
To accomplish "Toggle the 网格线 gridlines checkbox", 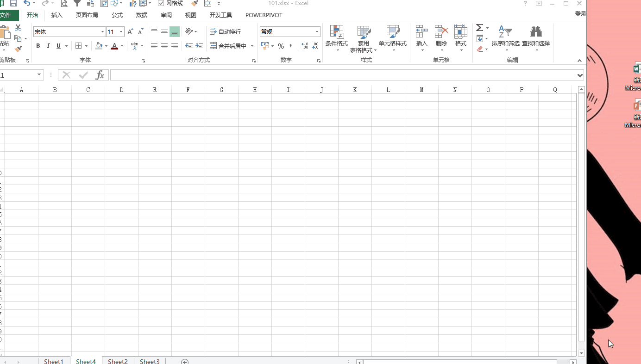I will (x=161, y=3).
